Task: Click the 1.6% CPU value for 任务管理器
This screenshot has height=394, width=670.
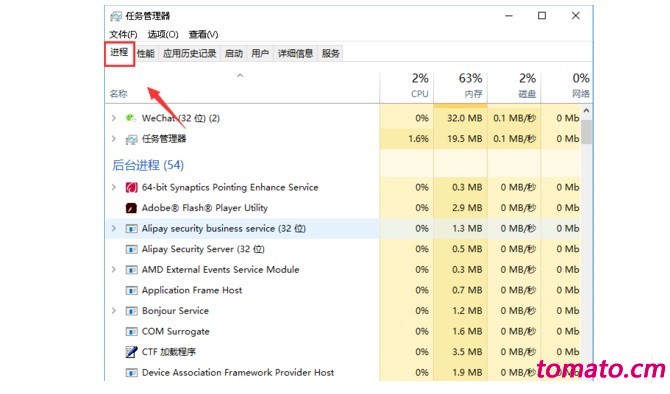Action: point(418,139)
